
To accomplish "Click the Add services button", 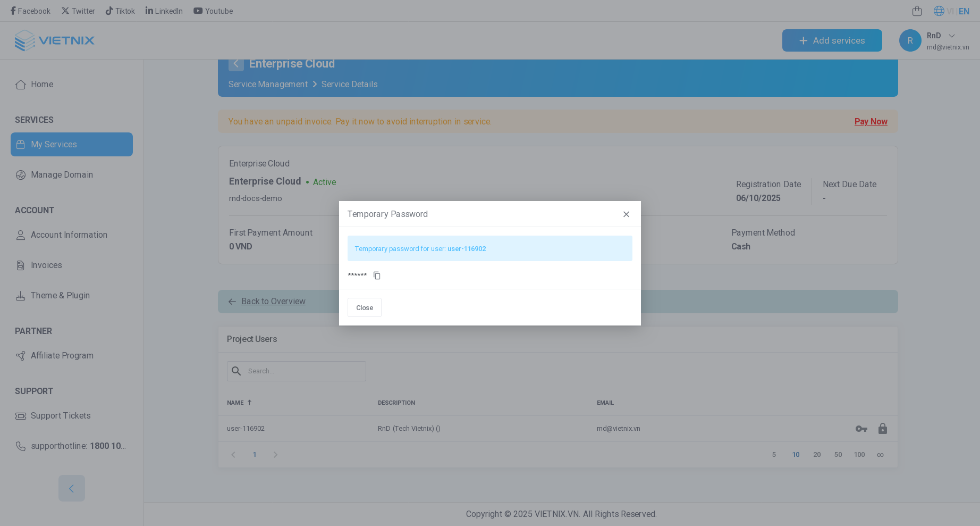I will click(x=832, y=40).
